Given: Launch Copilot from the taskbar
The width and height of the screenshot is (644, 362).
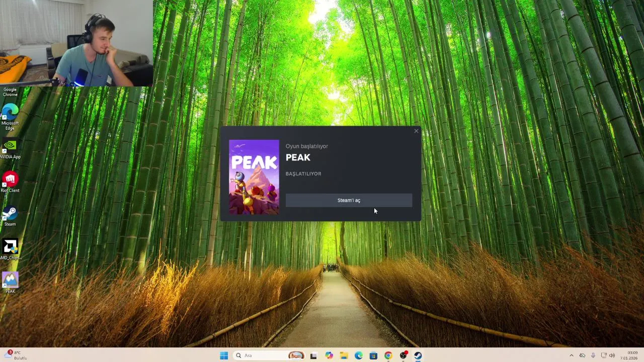Looking at the screenshot, I should coord(329,355).
